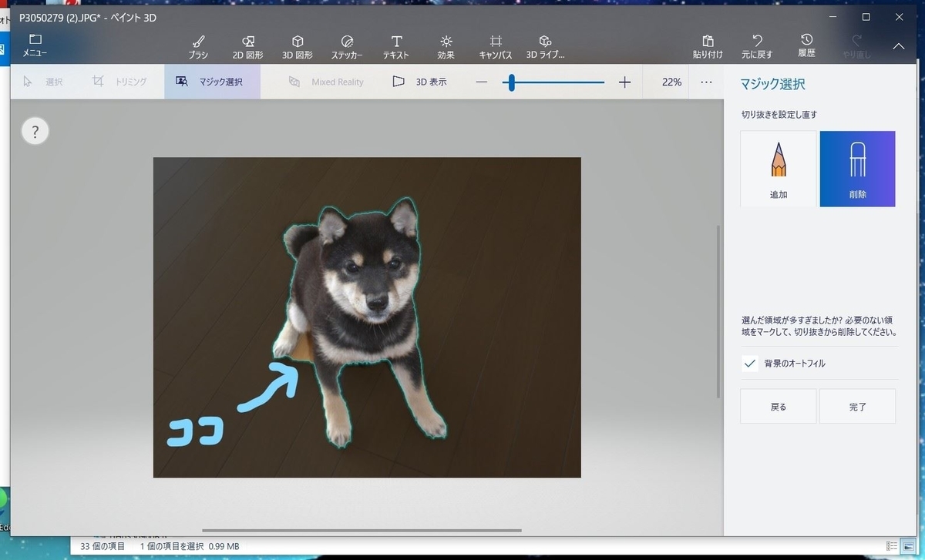Click the 戻る back button
Image resolution: width=925 pixels, height=560 pixels.
[x=779, y=406]
